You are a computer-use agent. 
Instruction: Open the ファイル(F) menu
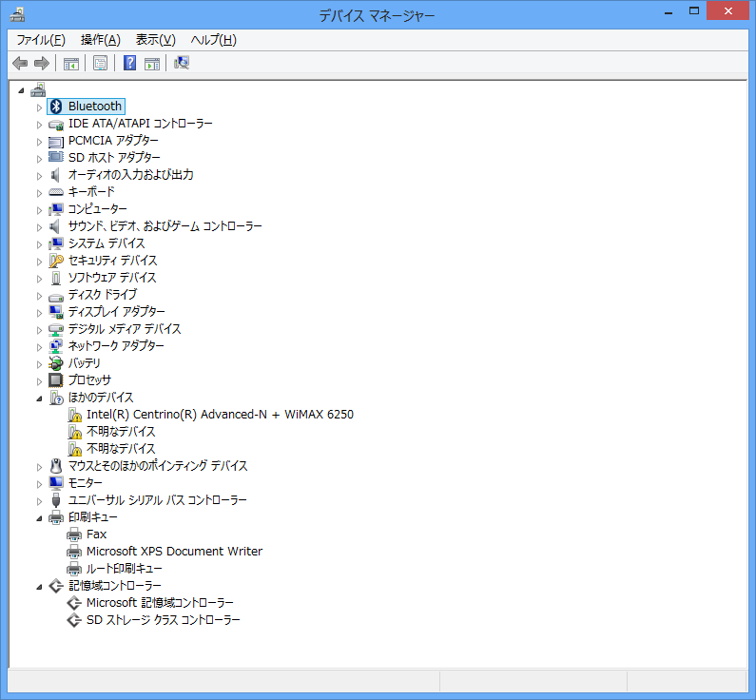pyautogui.click(x=41, y=40)
